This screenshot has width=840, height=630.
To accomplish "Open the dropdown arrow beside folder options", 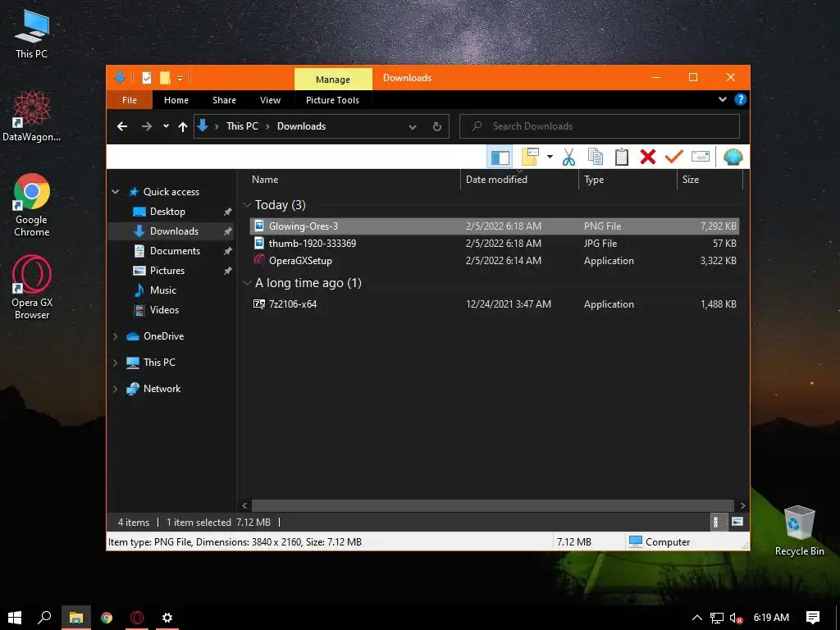I will pos(550,157).
